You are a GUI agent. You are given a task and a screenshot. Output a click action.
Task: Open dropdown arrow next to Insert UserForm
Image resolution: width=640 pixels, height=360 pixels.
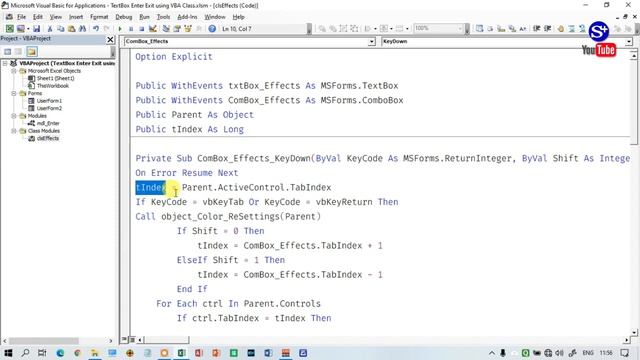(x=28, y=29)
